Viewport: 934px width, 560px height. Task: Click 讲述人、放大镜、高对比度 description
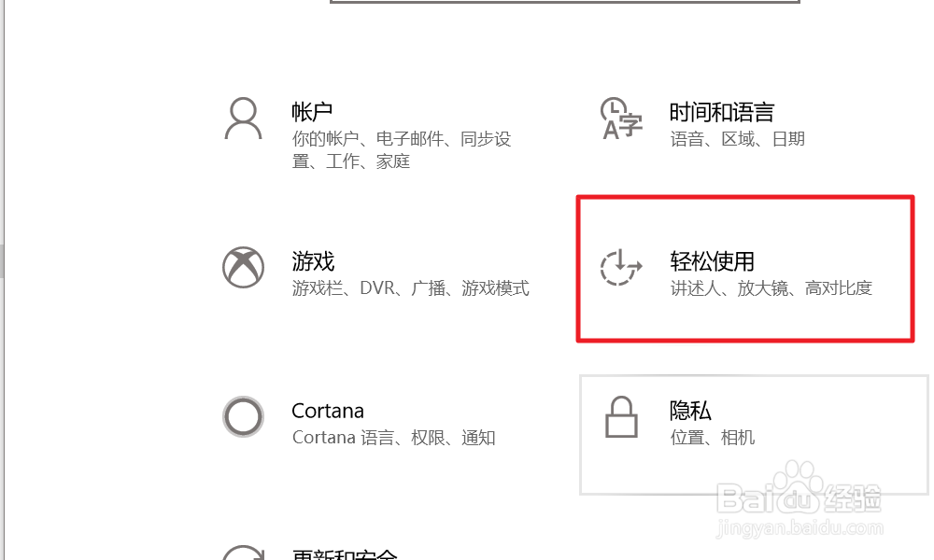click(771, 288)
